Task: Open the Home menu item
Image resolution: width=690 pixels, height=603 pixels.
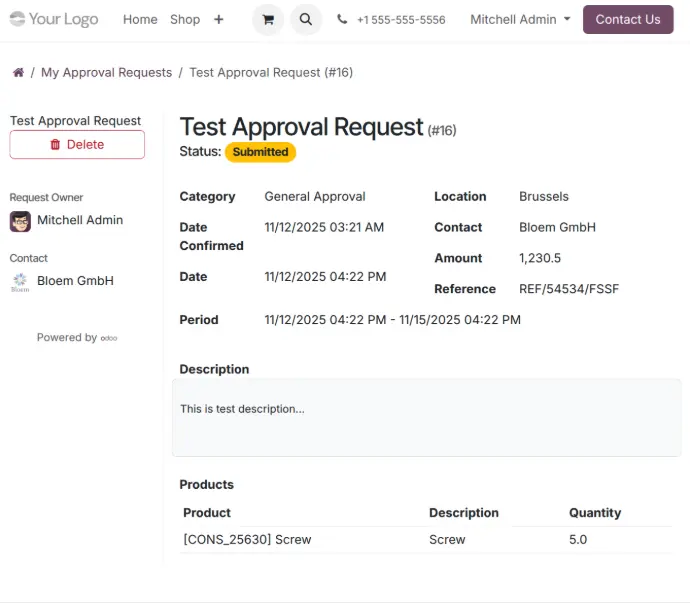Action: click(140, 19)
